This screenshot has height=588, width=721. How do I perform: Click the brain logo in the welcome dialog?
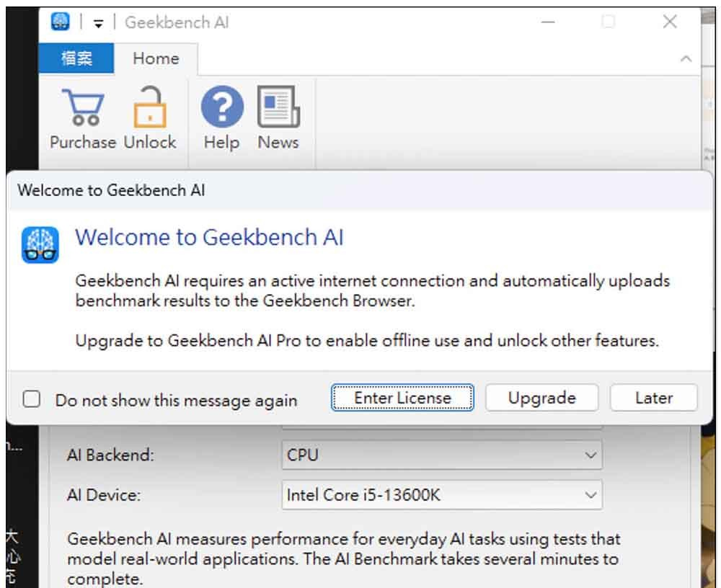coord(40,245)
